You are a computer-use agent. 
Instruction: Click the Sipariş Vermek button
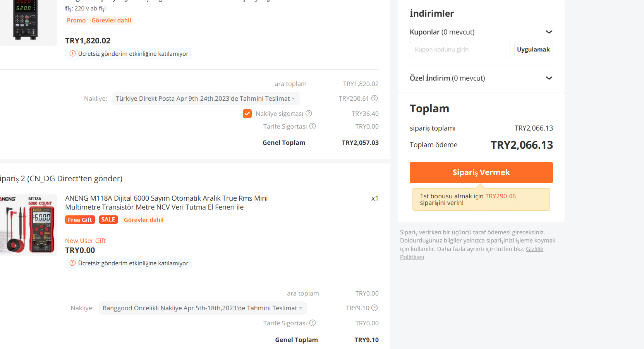481,172
